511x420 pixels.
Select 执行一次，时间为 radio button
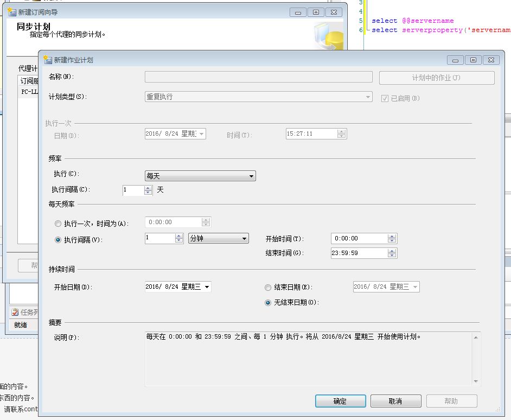[x=58, y=224]
